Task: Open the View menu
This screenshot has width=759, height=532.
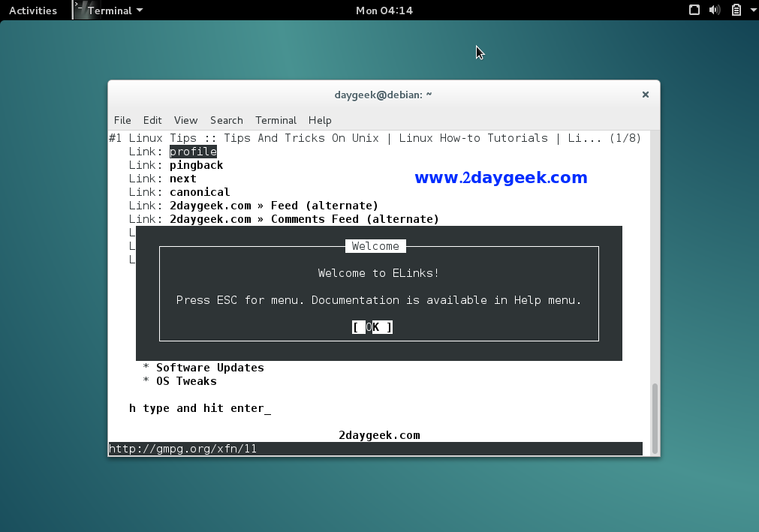Action: pyautogui.click(x=186, y=120)
